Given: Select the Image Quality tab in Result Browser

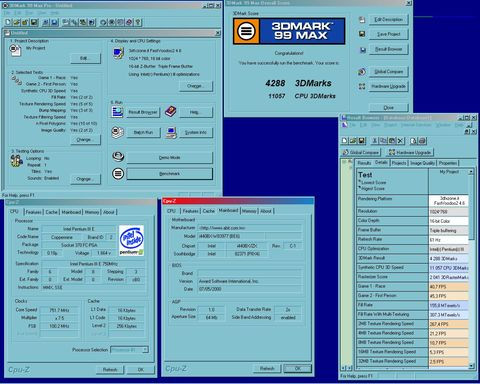Looking at the screenshot, I should pyautogui.click(x=422, y=163).
